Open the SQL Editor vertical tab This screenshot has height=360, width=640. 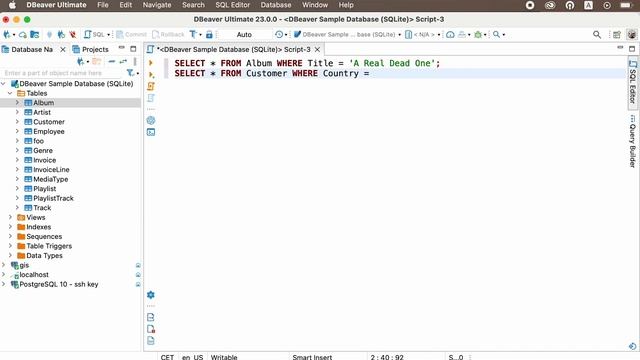click(632, 82)
